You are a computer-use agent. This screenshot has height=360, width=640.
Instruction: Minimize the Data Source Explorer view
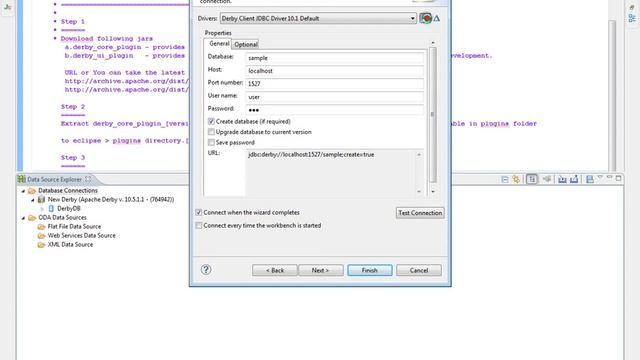(x=609, y=177)
